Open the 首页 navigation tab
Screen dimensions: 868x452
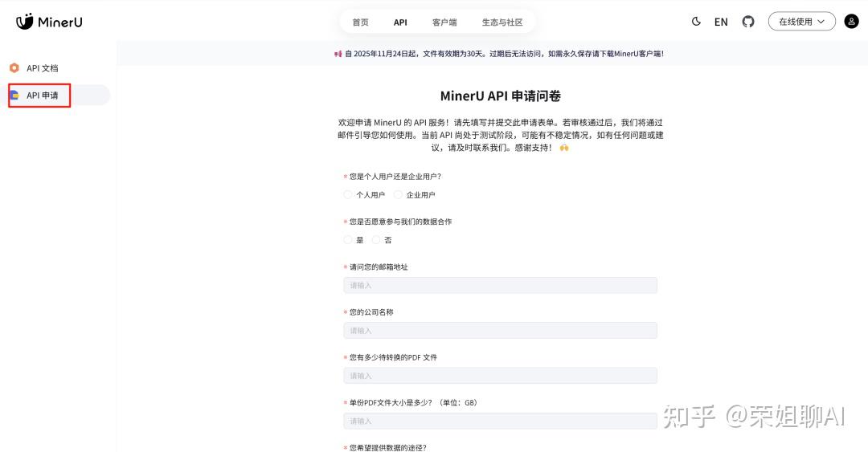[x=360, y=22]
